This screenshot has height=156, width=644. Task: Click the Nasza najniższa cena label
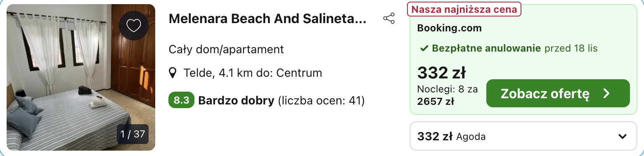[x=464, y=9]
